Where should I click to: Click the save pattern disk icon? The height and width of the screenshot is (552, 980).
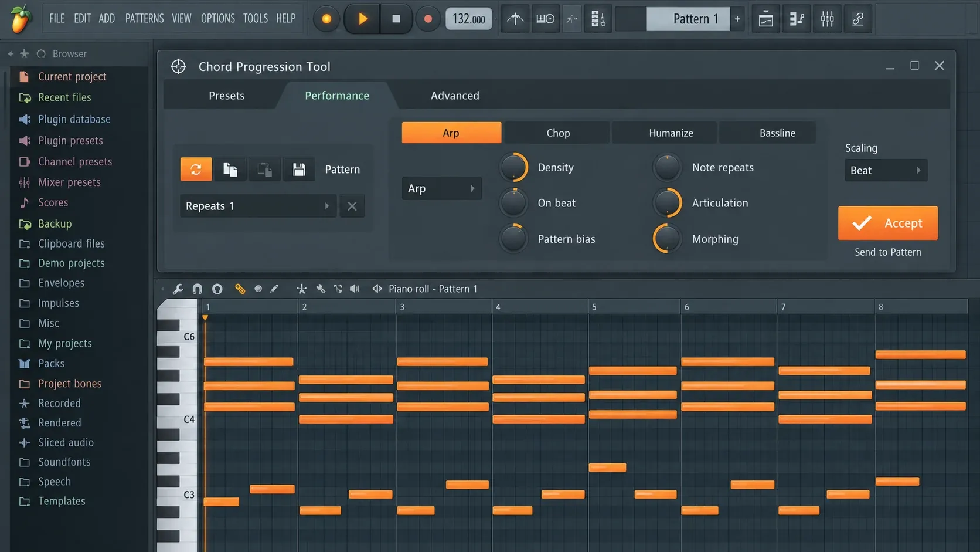pyautogui.click(x=299, y=170)
